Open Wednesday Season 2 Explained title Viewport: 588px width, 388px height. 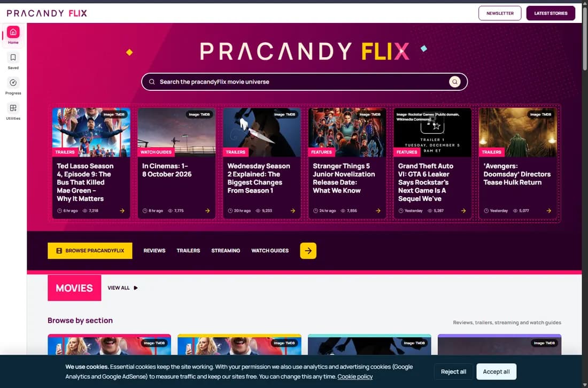(259, 178)
